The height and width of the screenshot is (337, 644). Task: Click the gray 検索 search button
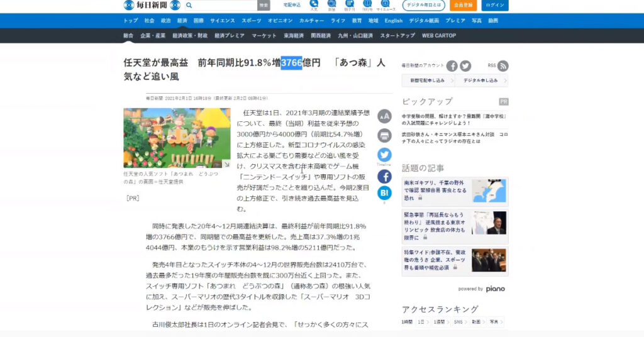pos(264,5)
